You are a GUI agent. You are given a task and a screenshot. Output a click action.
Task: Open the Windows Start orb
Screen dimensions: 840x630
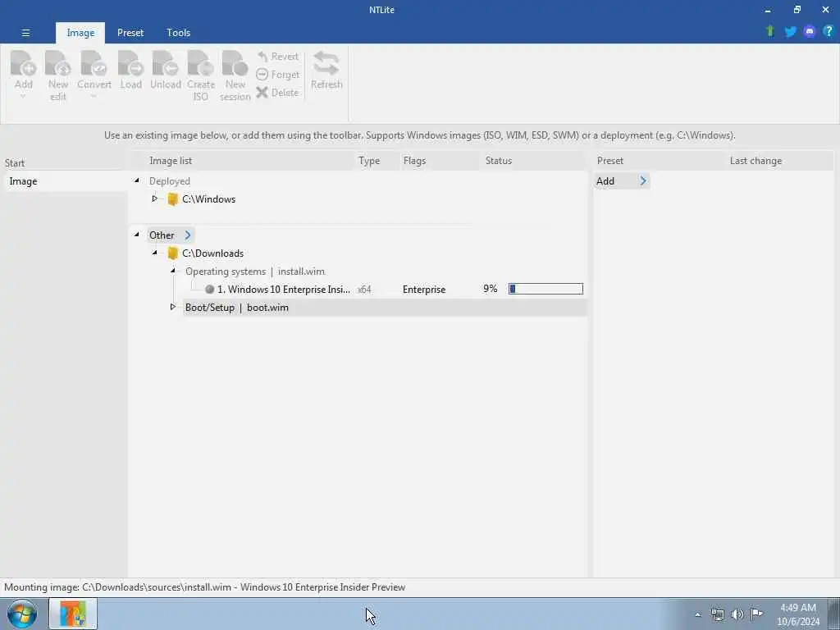(22, 614)
